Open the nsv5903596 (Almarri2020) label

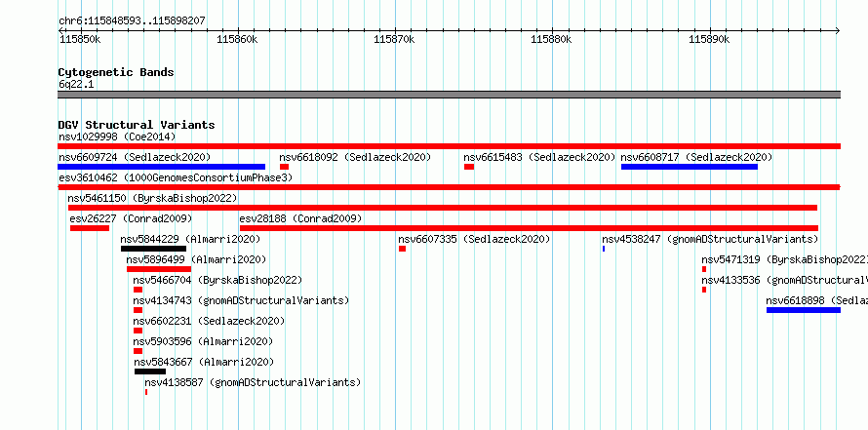203,341
